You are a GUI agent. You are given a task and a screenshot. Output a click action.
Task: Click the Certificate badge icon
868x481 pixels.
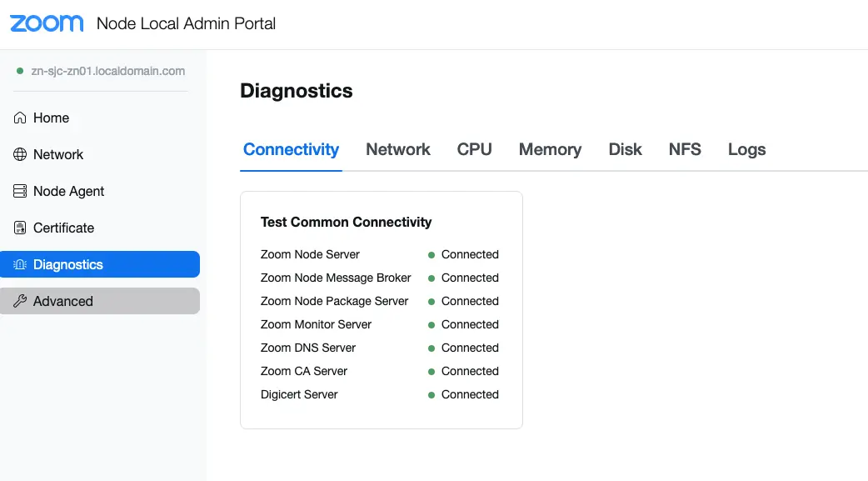point(21,228)
